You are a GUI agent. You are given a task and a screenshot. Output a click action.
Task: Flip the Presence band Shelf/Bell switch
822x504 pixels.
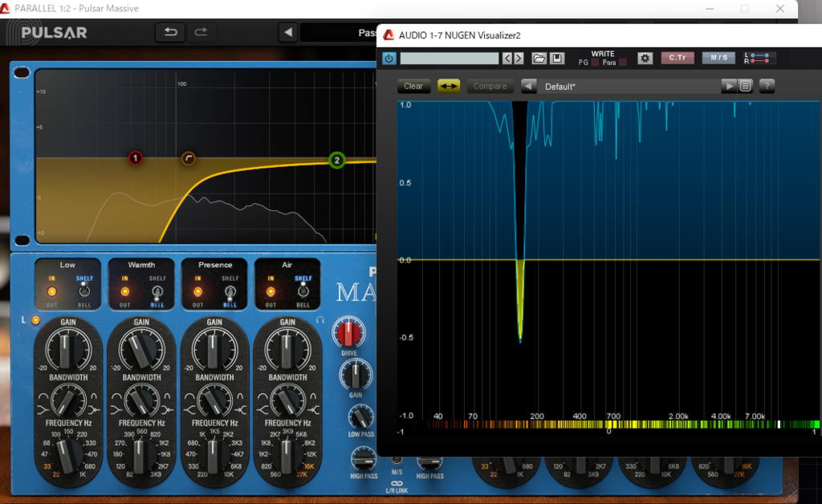pyautogui.click(x=230, y=292)
